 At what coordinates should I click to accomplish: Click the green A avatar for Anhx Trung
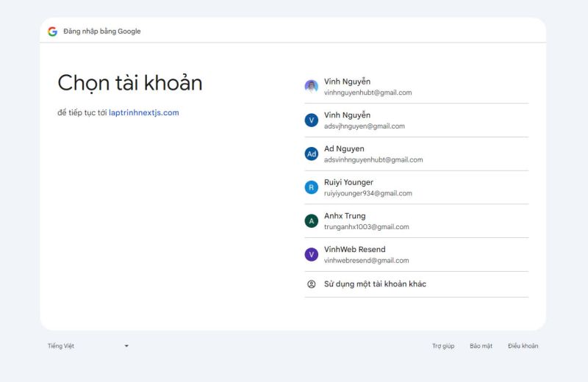[x=311, y=221]
